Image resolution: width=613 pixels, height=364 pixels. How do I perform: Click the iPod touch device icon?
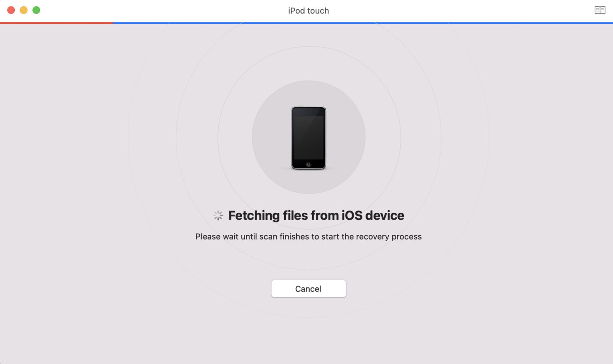(x=308, y=137)
